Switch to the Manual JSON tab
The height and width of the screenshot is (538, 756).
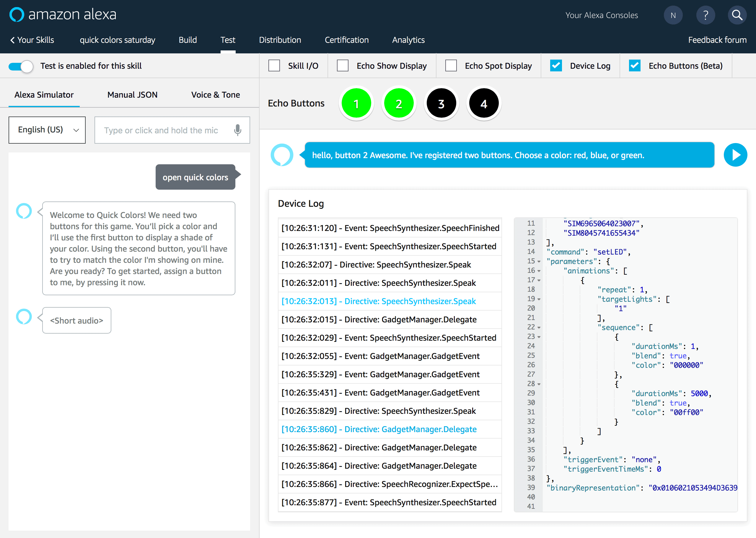(x=132, y=95)
